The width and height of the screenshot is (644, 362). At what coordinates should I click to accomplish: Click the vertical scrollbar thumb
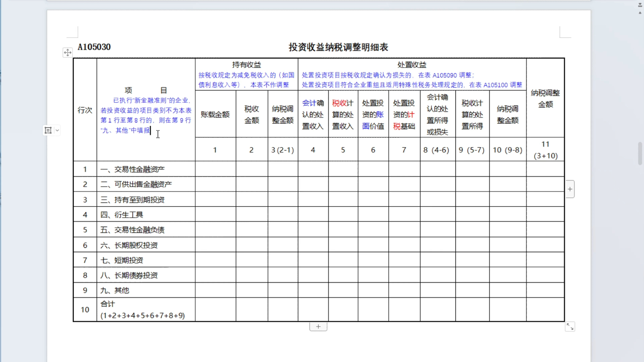pyautogui.click(x=640, y=154)
